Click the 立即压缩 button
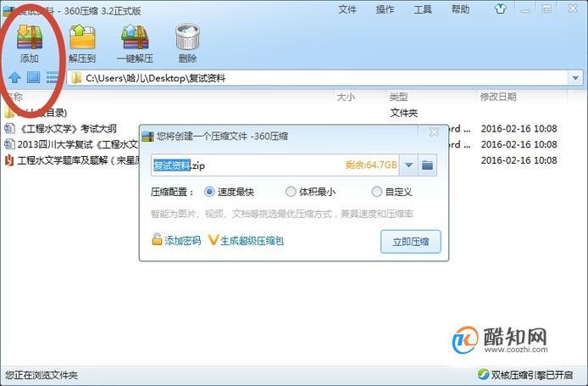Viewport: 588px width, 386px height. (x=411, y=242)
